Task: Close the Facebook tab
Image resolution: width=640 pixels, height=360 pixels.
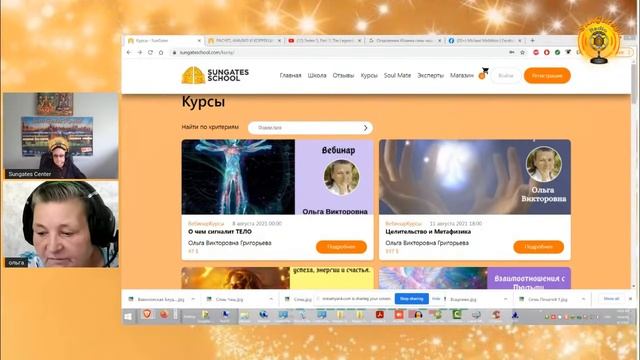Action: pyautogui.click(x=520, y=41)
